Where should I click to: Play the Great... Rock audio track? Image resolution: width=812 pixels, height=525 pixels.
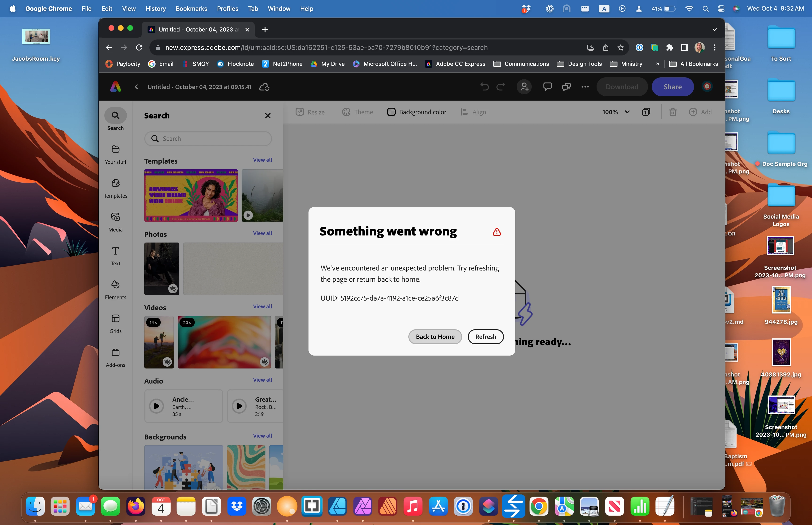(239, 406)
